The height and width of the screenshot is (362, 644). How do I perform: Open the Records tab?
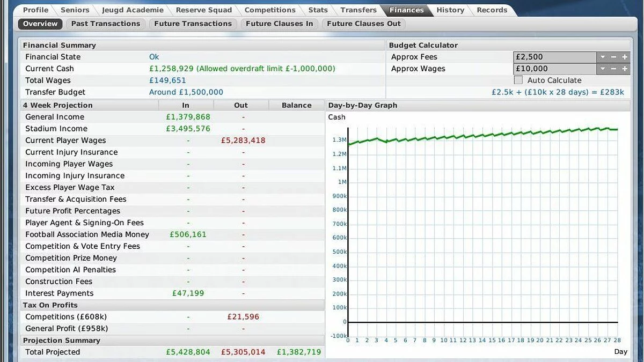[492, 10]
